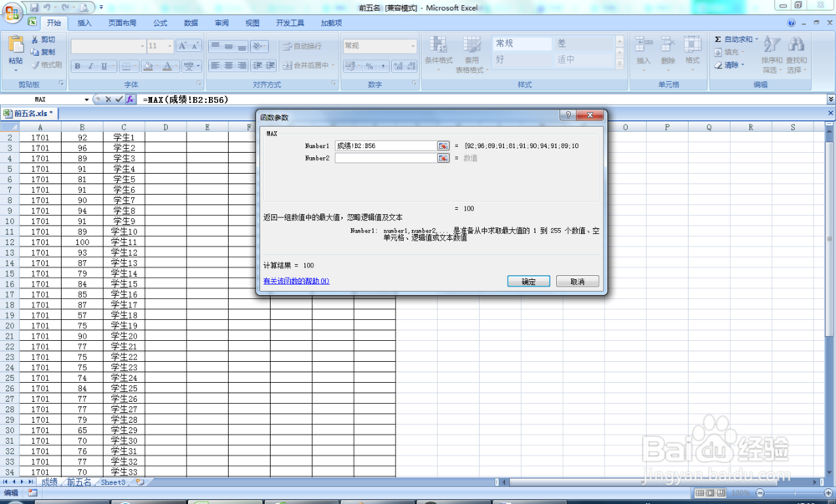
Task: Click the font color A icon
Action: (167, 66)
